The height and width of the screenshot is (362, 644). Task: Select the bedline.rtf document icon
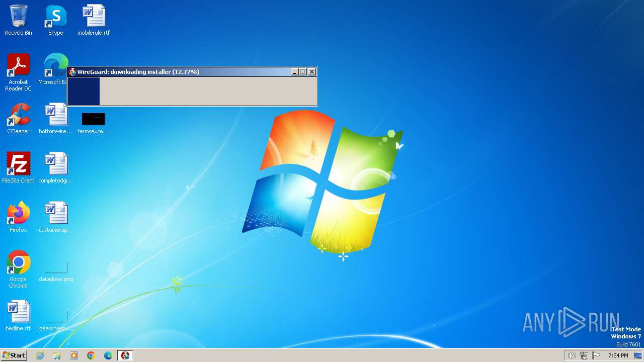(x=18, y=316)
